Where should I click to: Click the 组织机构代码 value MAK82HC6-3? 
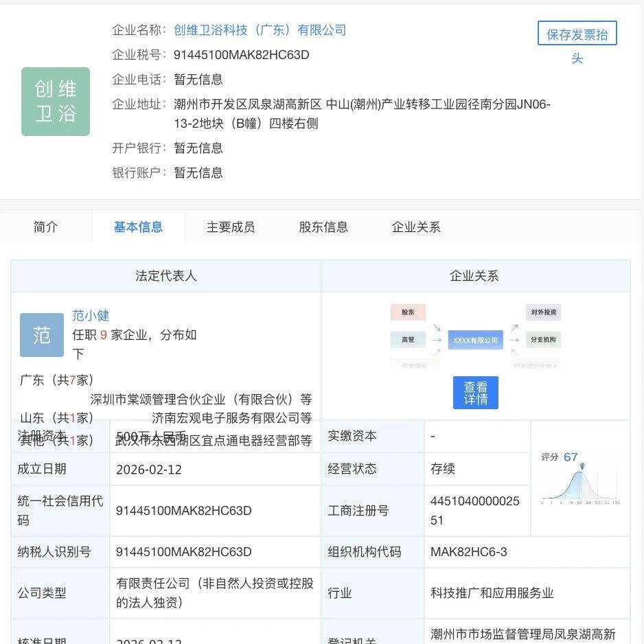pyautogui.click(x=469, y=551)
